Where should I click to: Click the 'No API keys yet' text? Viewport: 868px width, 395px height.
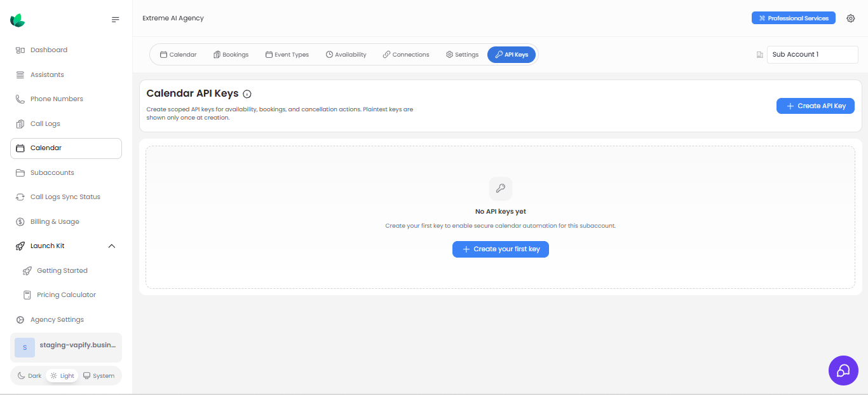pos(501,212)
